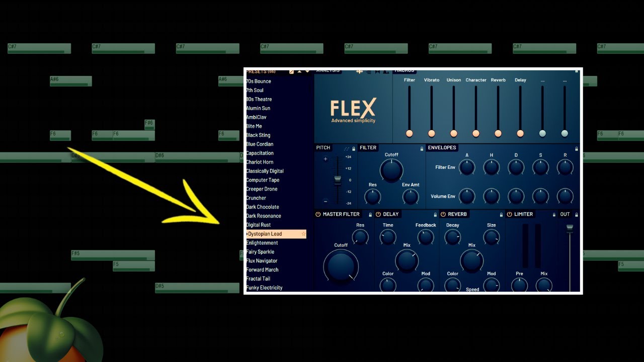Viewport: 644px width, 362px height.
Task: Select the 70s Bounce preset
Action: (x=259, y=81)
